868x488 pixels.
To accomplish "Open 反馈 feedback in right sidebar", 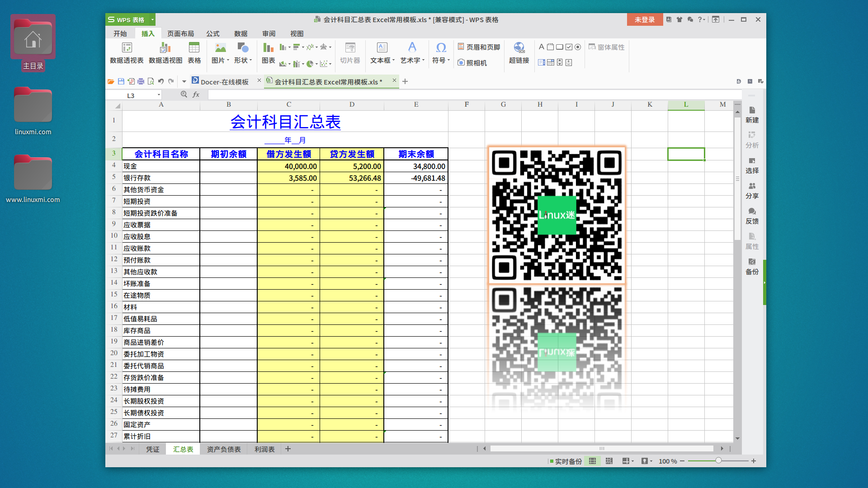I will click(x=752, y=216).
